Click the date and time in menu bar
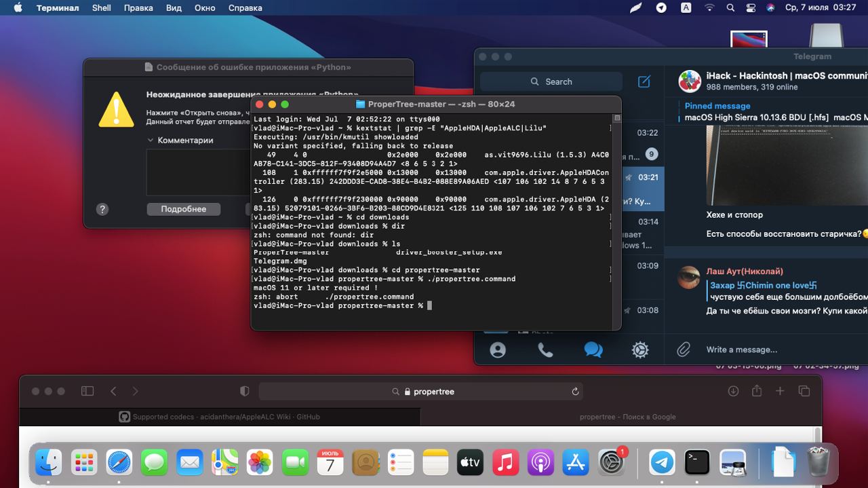 821,8
